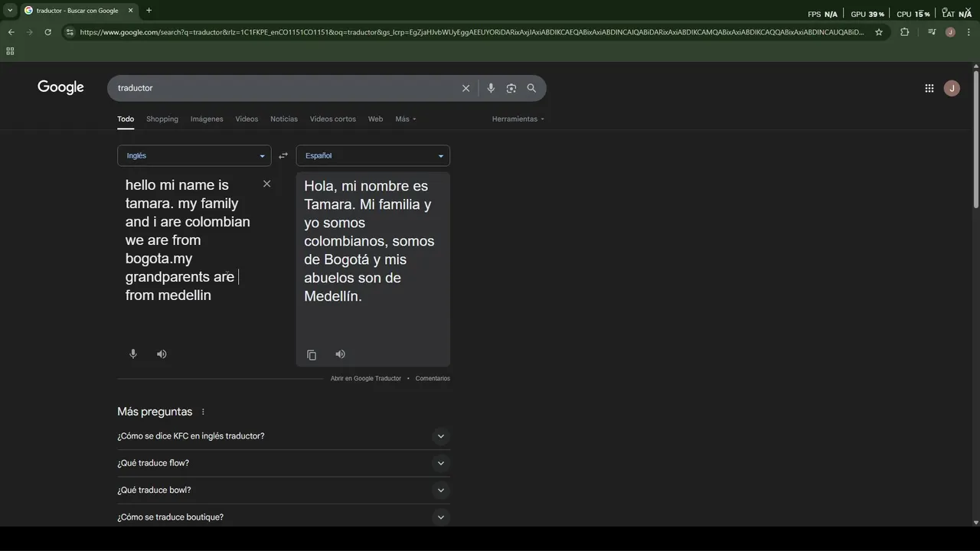Viewport: 980px width, 551px height.
Task: Start voice search with microphone icon
Action: tap(491, 88)
